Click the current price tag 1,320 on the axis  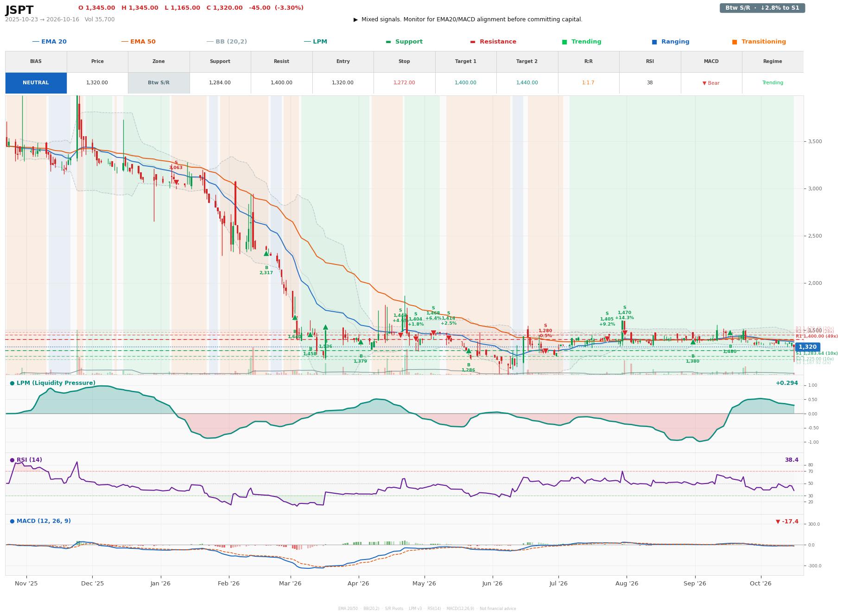pos(807,347)
